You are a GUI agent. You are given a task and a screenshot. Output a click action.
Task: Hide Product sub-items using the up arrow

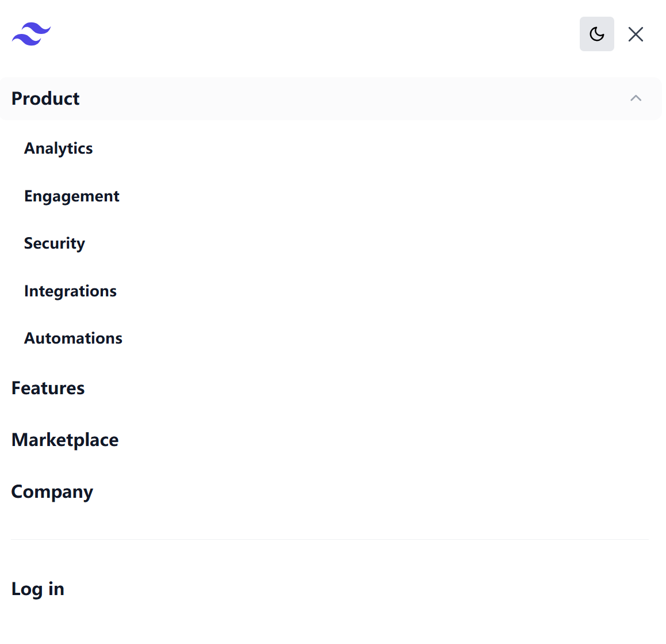tap(636, 98)
